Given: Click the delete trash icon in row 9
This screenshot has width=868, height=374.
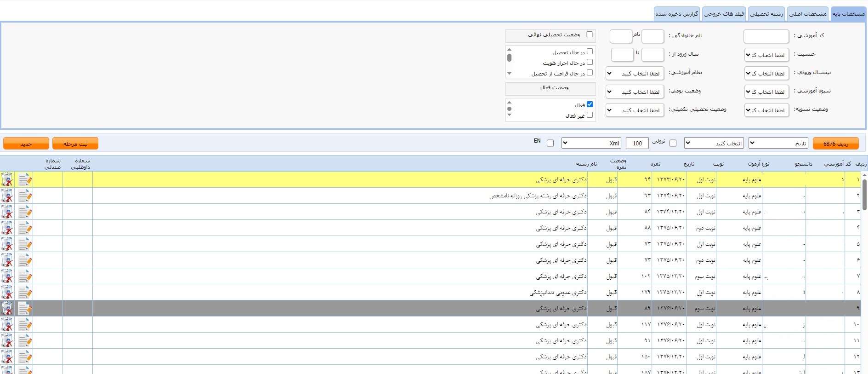Looking at the screenshot, I should [7, 309].
